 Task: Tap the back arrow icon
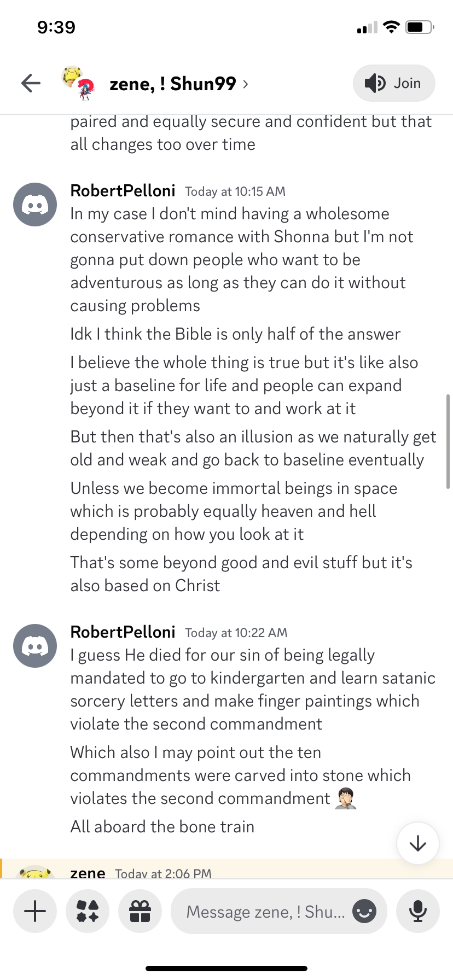tap(31, 83)
